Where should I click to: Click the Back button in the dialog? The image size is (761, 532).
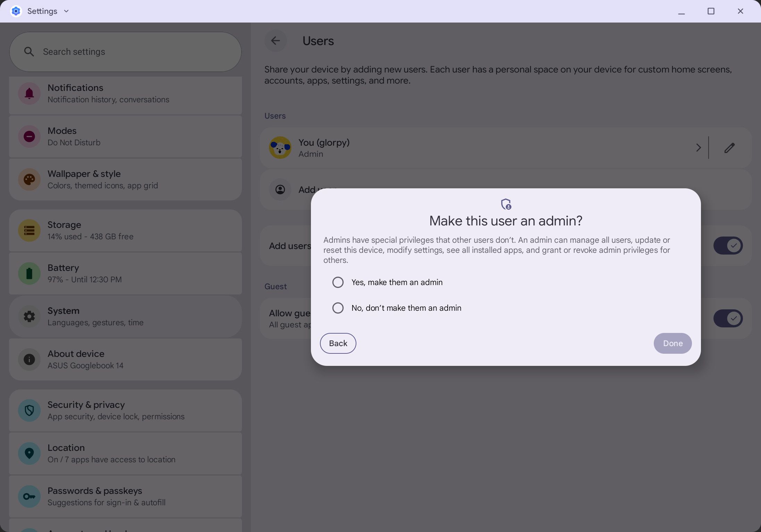pos(338,343)
